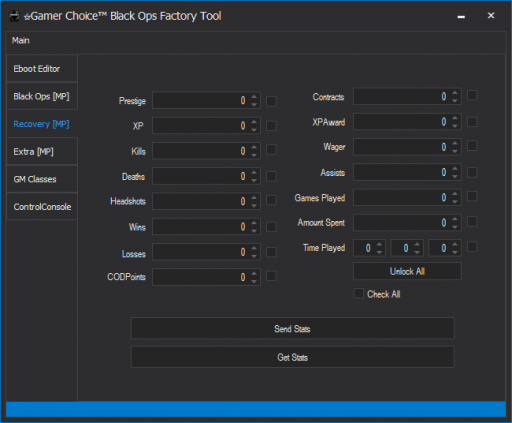Toggle the Deaths checkbox

pos(271,176)
